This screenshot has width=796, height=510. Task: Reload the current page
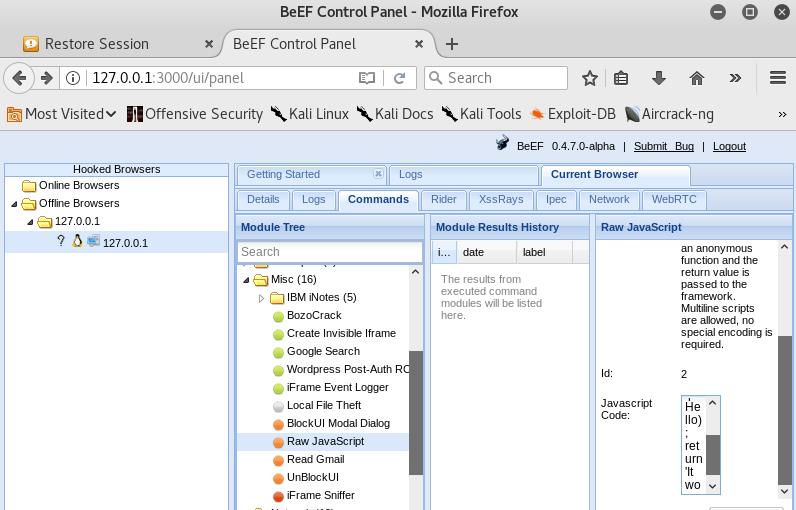pos(400,78)
